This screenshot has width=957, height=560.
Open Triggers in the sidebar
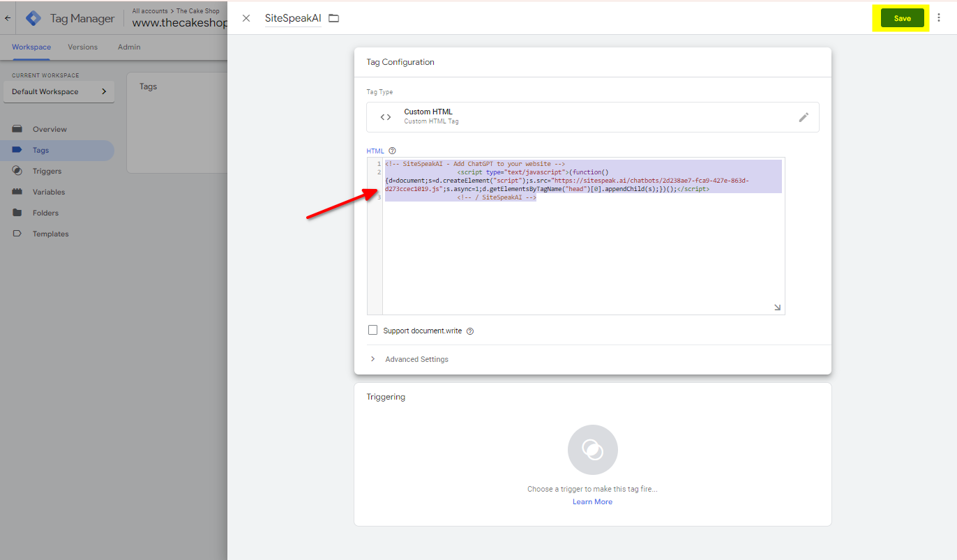[x=47, y=171]
